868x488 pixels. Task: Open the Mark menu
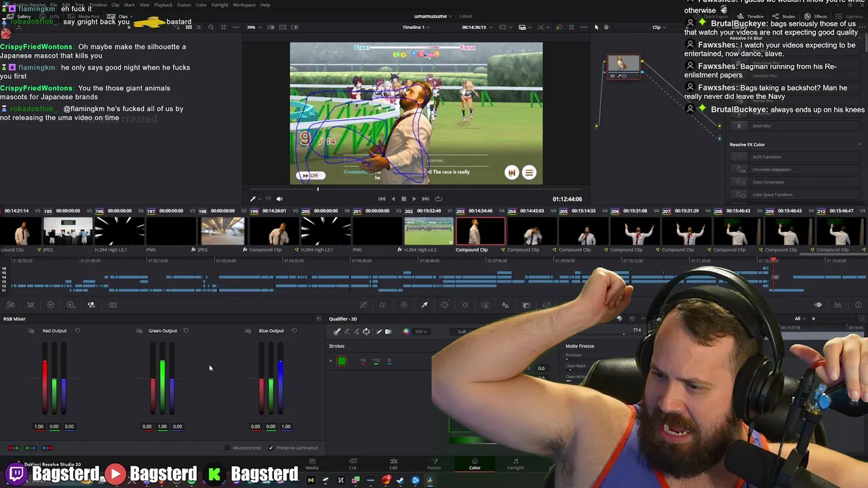[x=128, y=5]
